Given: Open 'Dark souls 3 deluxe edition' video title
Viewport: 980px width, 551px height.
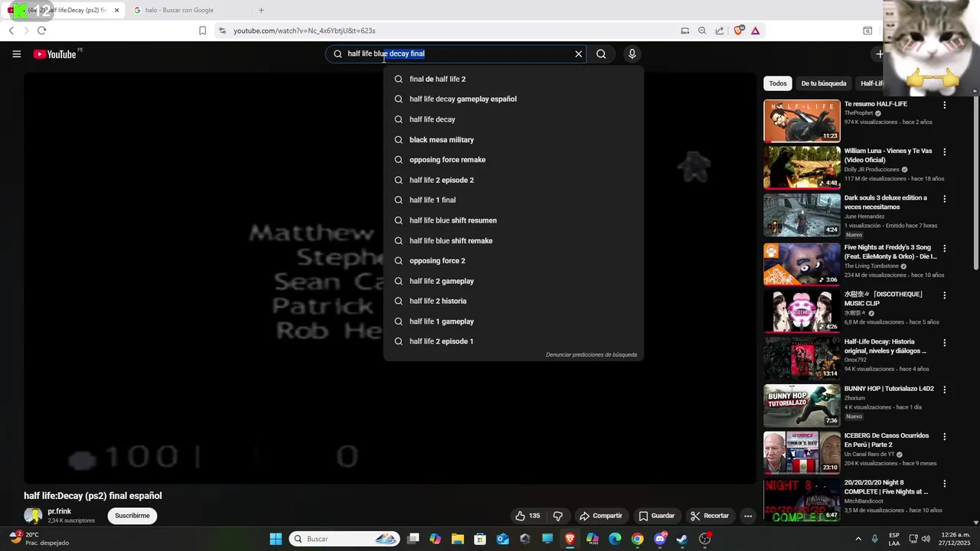Looking at the screenshot, I should (x=886, y=202).
